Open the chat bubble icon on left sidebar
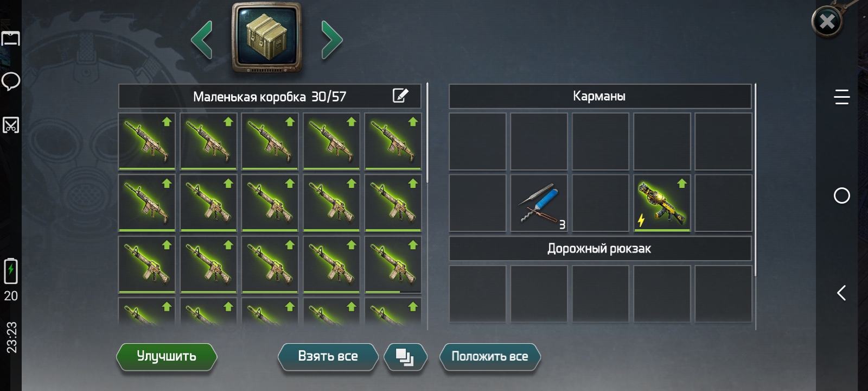This screenshot has height=391, width=868. click(x=11, y=81)
